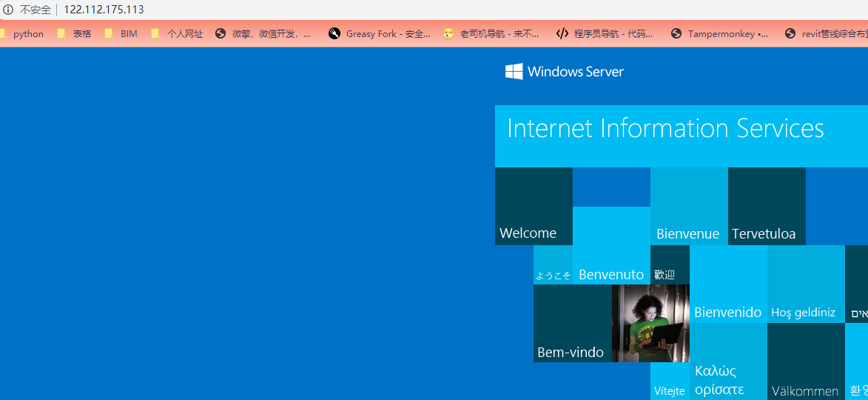The height and width of the screenshot is (400, 868).
Task: Click the Internet Information Services banner
Action: [682, 136]
